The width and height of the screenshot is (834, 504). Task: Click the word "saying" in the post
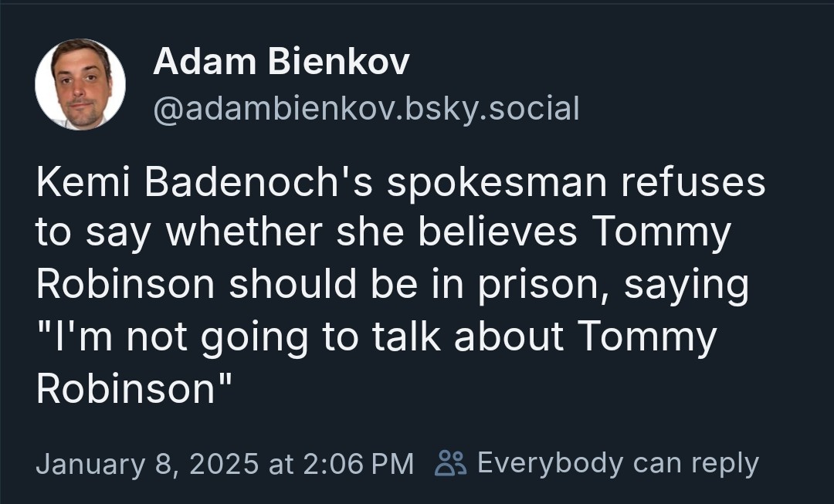[687, 285]
